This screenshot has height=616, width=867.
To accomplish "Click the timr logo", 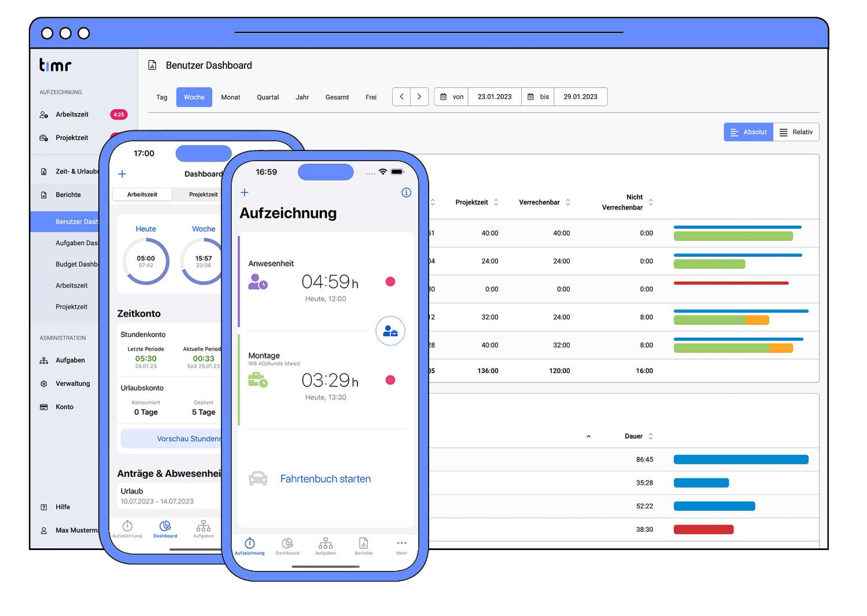I will pos(55,65).
